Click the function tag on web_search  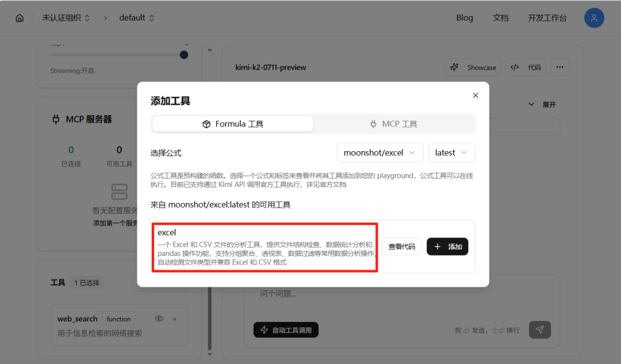(x=118, y=319)
